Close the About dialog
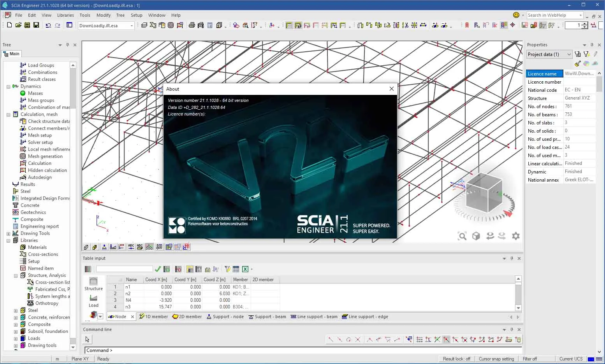This screenshot has width=605, height=364. click(x=392, y=89)
